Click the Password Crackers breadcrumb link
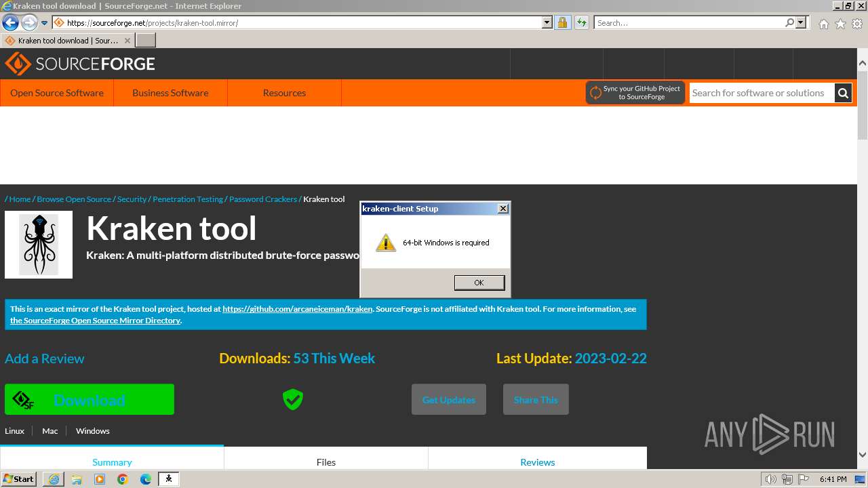 pyautogui.click(x=263, y=199)
